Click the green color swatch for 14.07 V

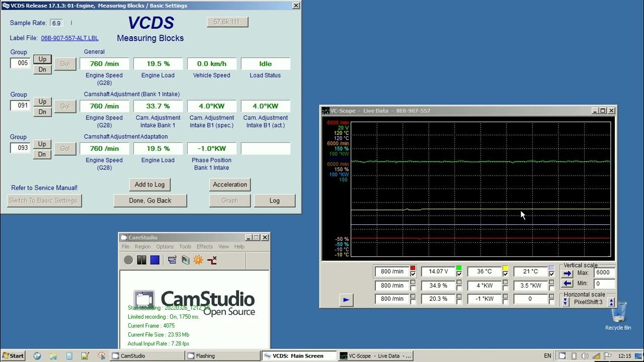[x=459, y=268]
